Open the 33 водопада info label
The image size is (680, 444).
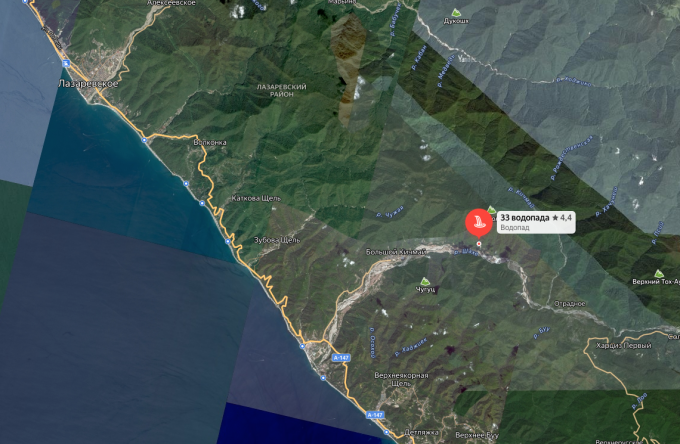click(536, 222)
